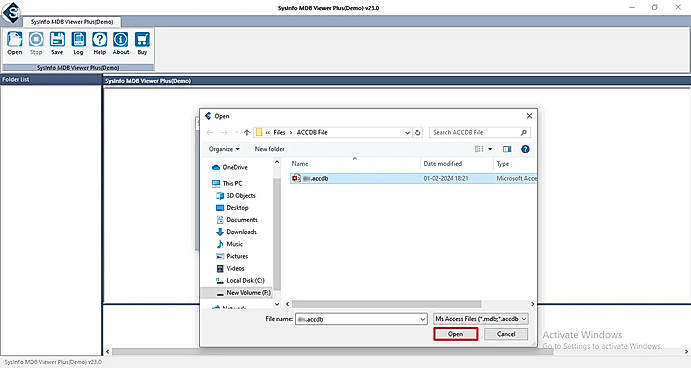Screen dimensions: 691x368
Task: Open Pictures in the navigation pane
Action: pyautogui.click(x=232, y=256)
